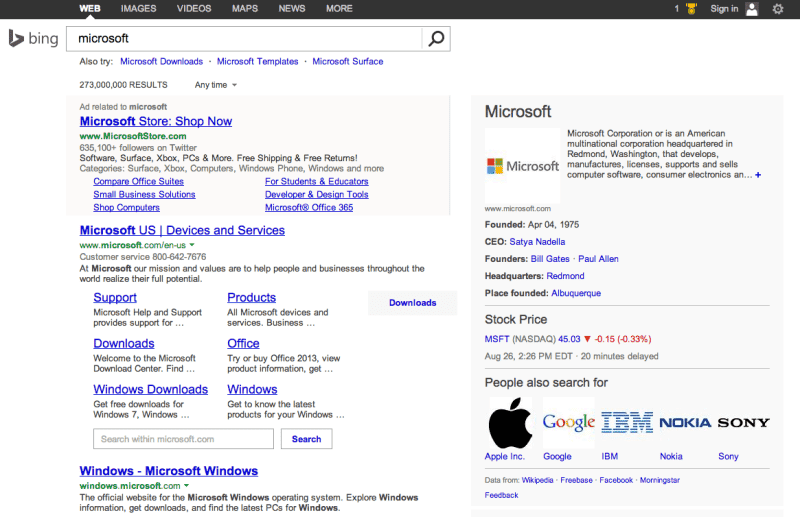Image resolution: width=800 pixels, height=517 pixels.
Task: Open the Windows Downloads sitelink
Action: [x=151, y=389]
